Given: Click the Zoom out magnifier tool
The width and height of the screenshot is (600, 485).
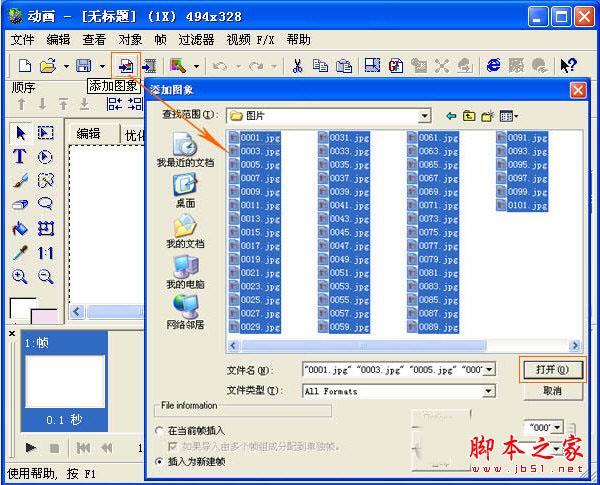Looking at the screenshot, I should click(46, 276).
